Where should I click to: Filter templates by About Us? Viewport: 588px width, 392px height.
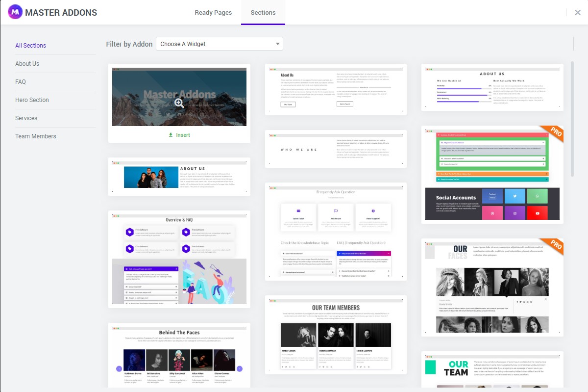pos(27,64)
